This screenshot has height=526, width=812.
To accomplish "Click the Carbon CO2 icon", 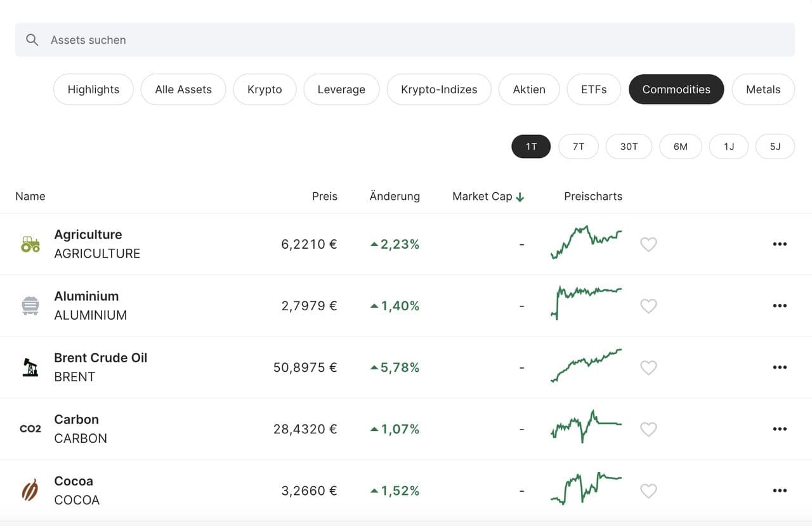I will pos(30,429).
